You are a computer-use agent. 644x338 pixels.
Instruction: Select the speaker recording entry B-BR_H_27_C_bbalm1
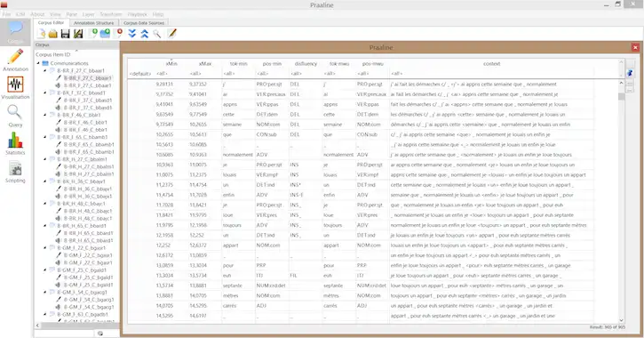(89, 174)
